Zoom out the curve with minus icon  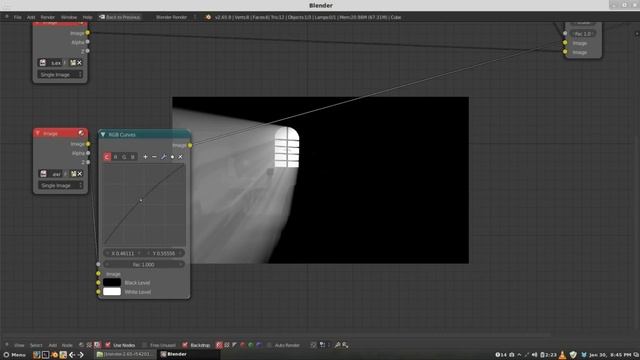coord(154,157)
